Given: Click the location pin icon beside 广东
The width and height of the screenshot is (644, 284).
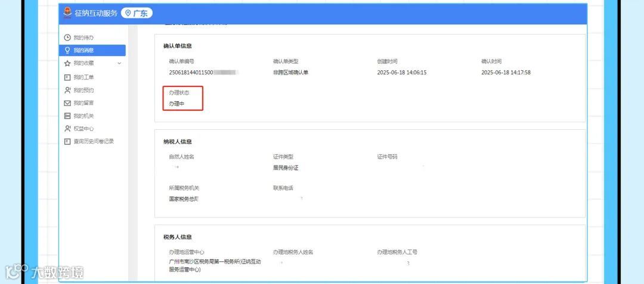Looking at the screenshot, I should (128, 14).
